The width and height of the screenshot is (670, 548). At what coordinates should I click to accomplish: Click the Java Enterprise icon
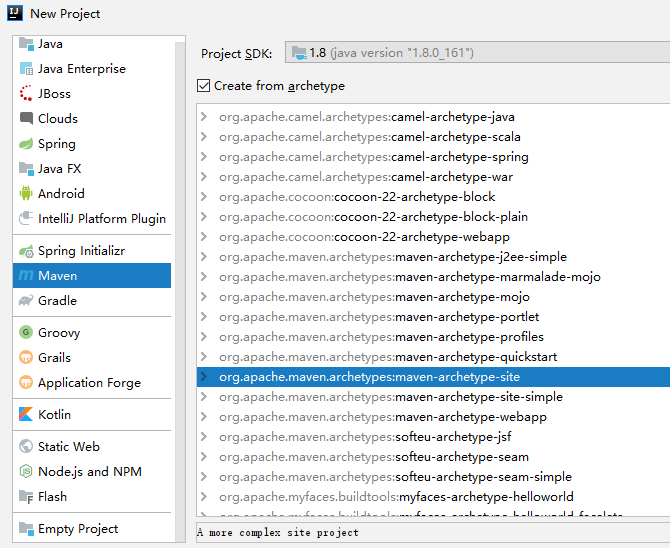tap(26, 69)
